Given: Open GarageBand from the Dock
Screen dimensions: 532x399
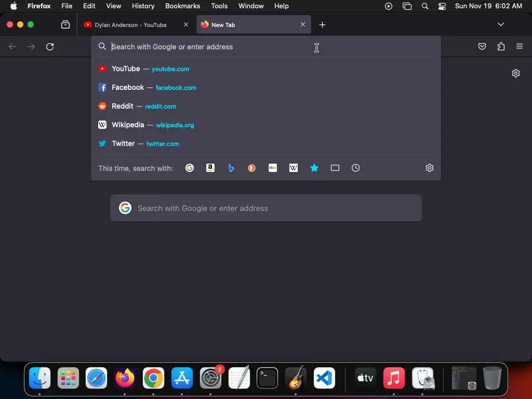Looking at the screenshot, I should pyautogui.click(x=296, y=378).
